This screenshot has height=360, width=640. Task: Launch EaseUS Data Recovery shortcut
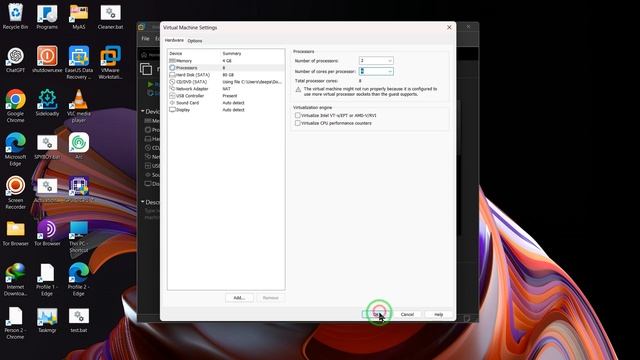coord(79,63)
